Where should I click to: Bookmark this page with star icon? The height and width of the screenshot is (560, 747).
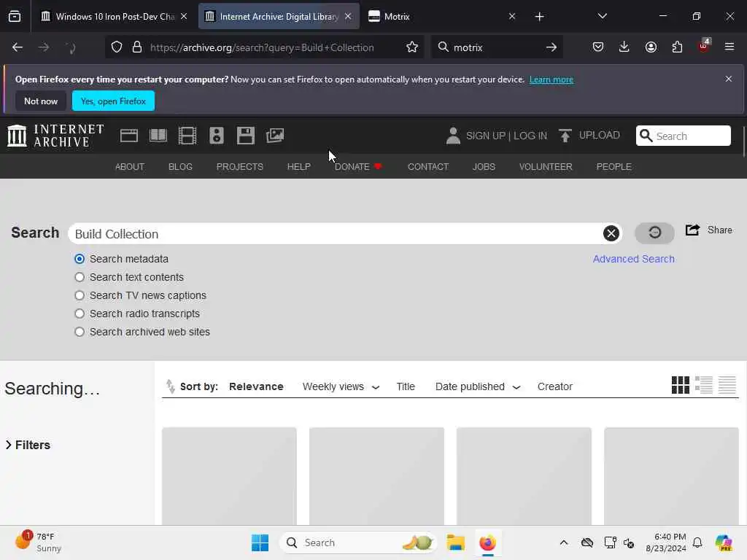[x=412, y=47]
